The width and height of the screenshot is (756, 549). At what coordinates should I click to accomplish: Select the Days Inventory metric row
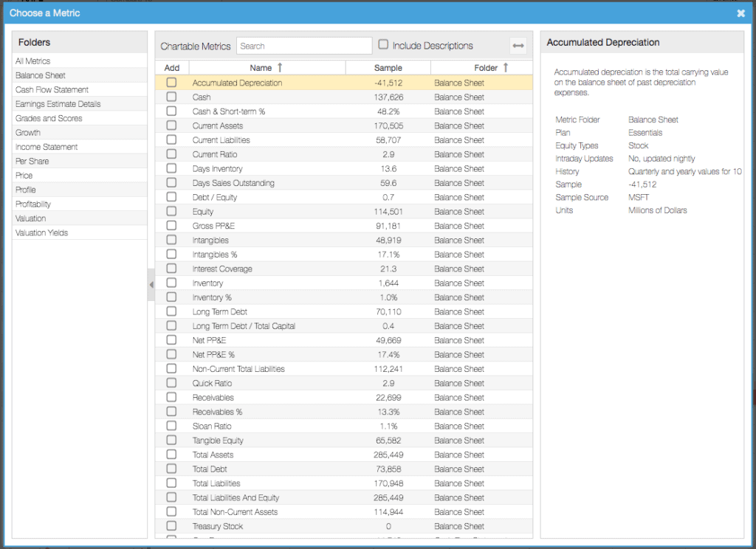coord(344,169)
